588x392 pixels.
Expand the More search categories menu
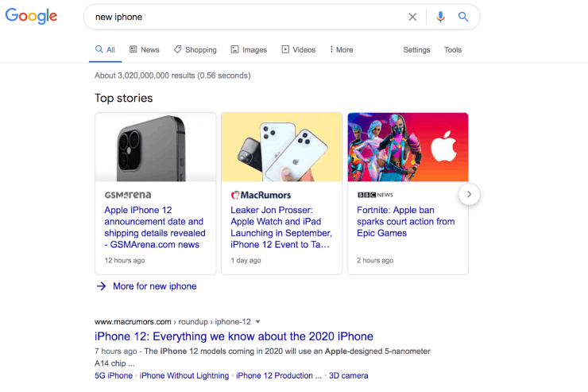[x=341, y=49]
